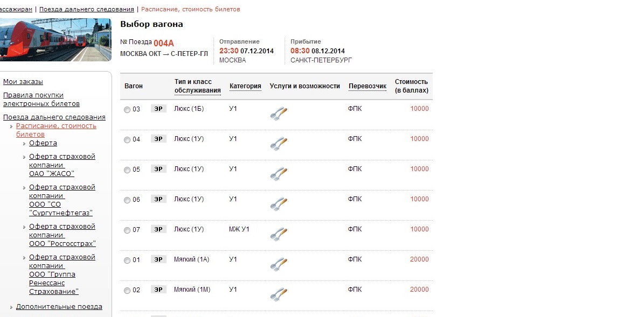This screenshot has height=317, width=644.
Task: Click the dining service icon for wagon 07
Action: point(279,234)
